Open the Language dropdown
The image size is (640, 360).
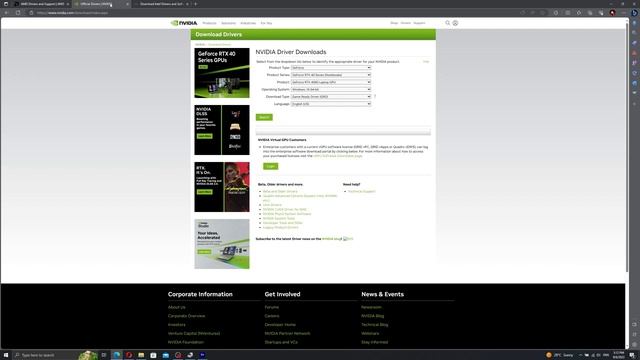pos(331,104)
